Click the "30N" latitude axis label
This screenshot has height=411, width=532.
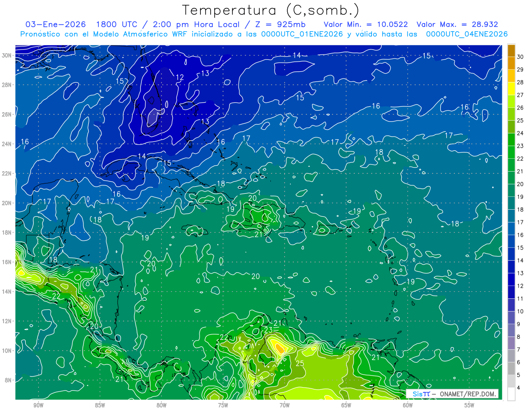[7, 55]
